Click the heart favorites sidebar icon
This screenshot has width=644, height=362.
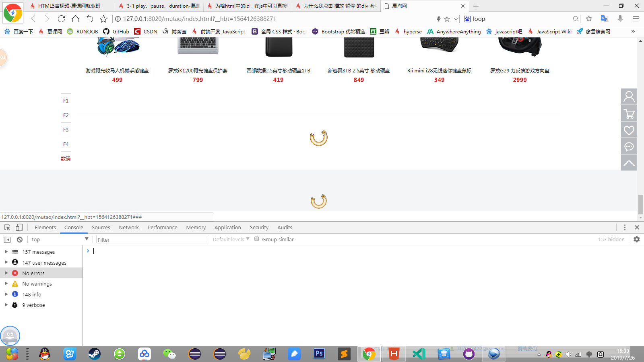click(629, 130)
